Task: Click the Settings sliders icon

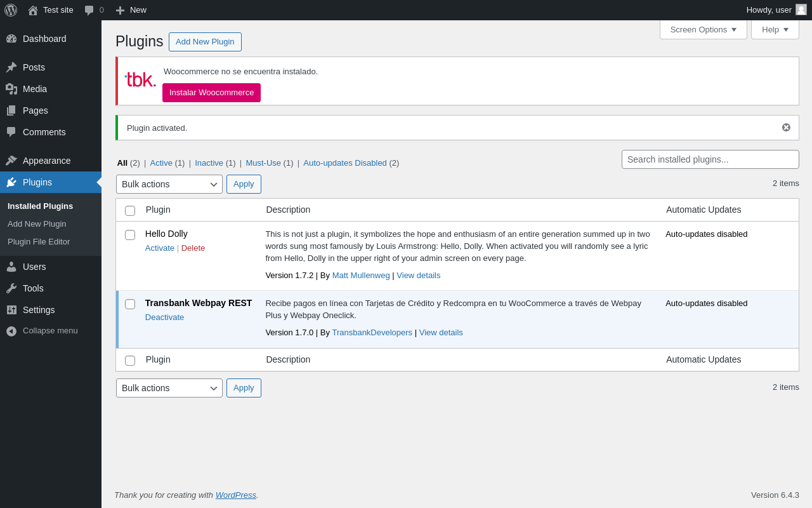Action: pos(11,310)
